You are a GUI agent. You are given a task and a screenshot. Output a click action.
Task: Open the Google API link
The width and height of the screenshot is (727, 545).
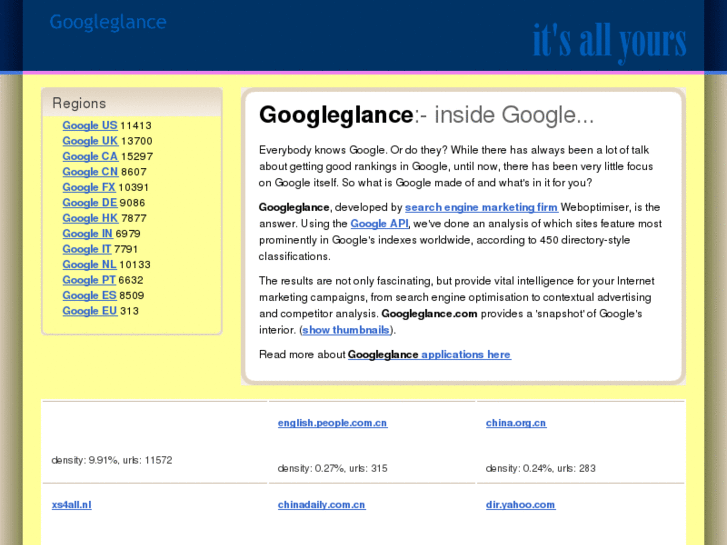pyautogui.click(x=380, y=224)
